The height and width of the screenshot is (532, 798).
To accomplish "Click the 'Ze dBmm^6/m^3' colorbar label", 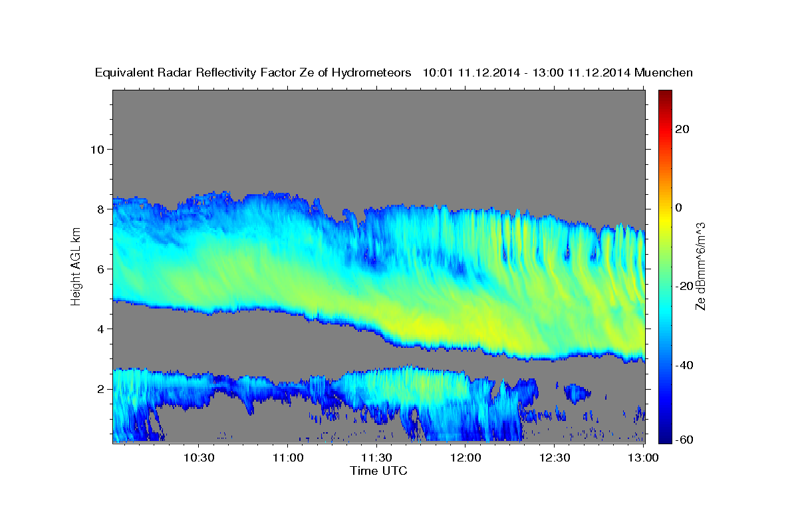I will coord(700,266).
